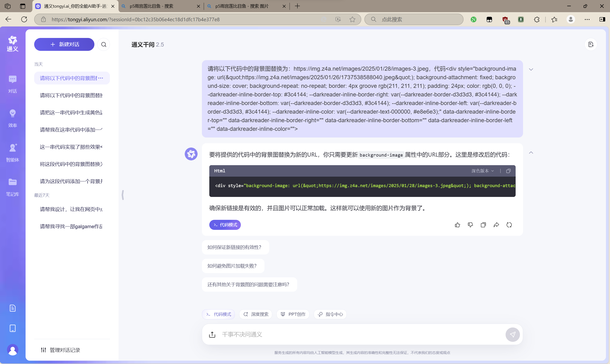610x364 pixels.
Task: Regenerate the AI response
Action: 509,225
